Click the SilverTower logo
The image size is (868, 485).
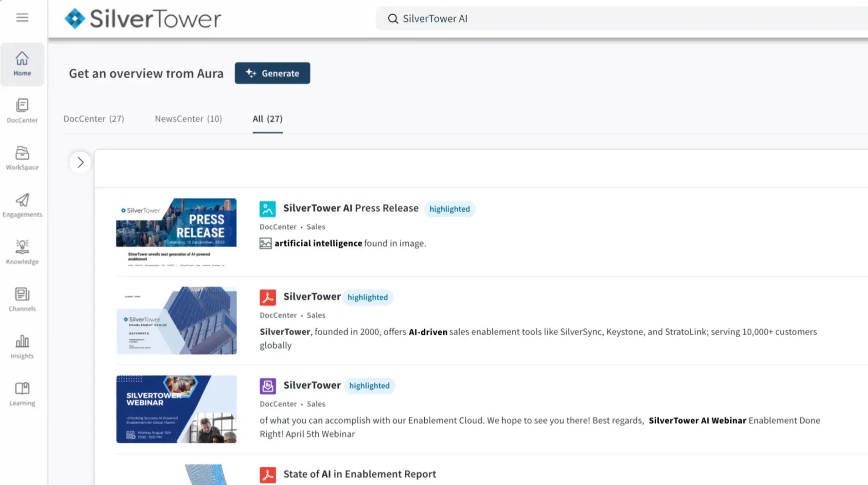[142, 19]
